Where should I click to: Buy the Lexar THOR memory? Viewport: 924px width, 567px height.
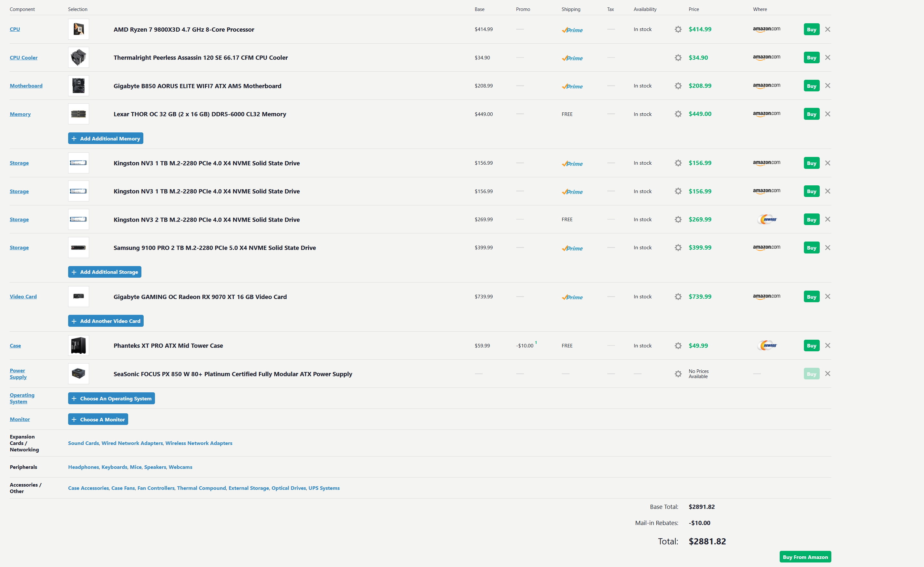point(812,114)
